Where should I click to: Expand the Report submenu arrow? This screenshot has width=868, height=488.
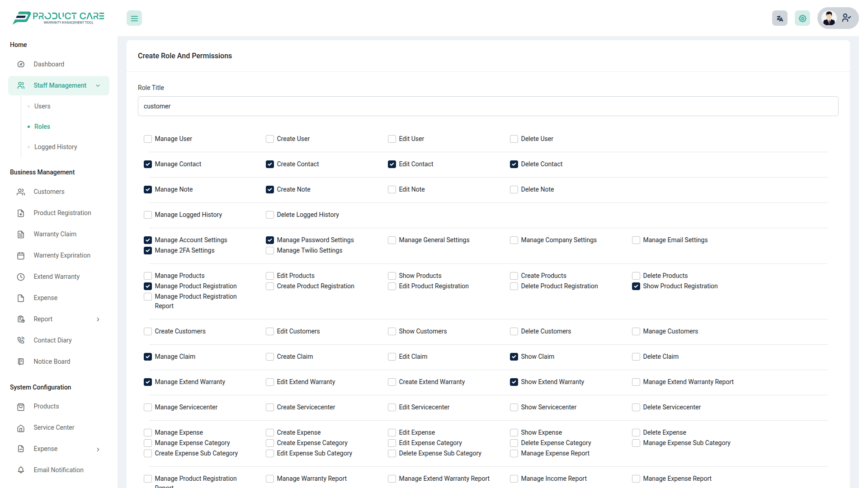[98, 319]
